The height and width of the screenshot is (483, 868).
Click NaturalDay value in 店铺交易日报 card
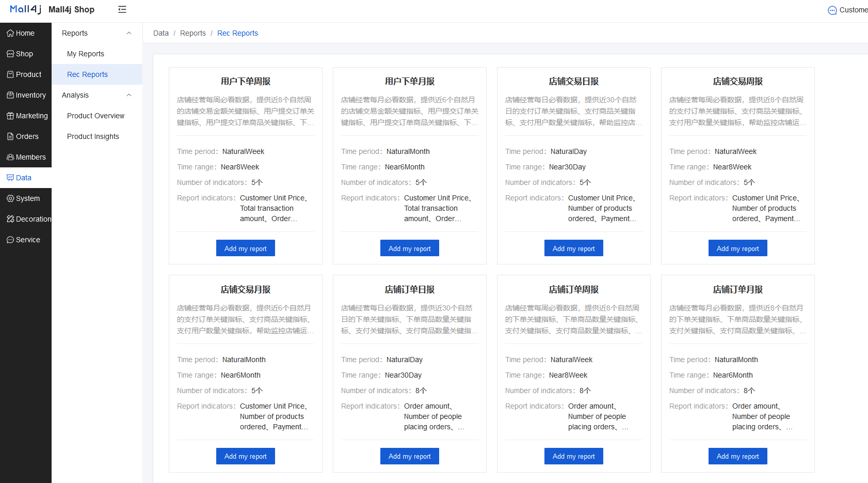[569, 151]
